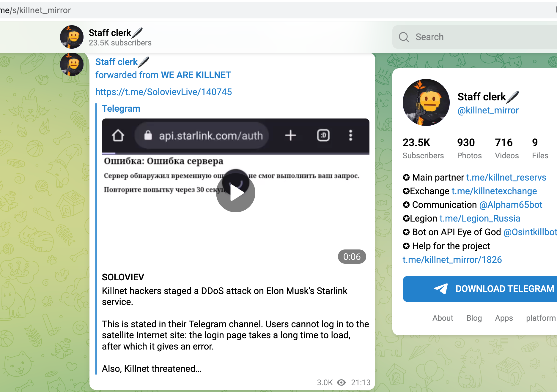Select the 930 Photos counter

pos(469,148)
